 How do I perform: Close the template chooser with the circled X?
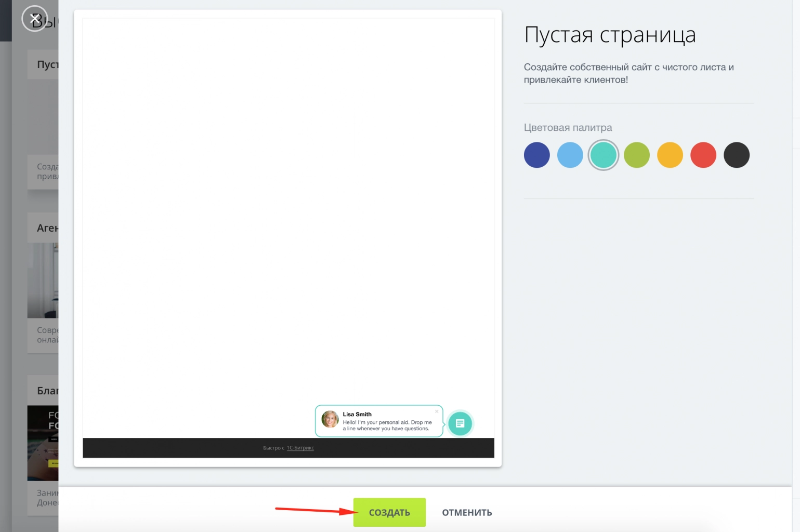(x=35, y=18)
